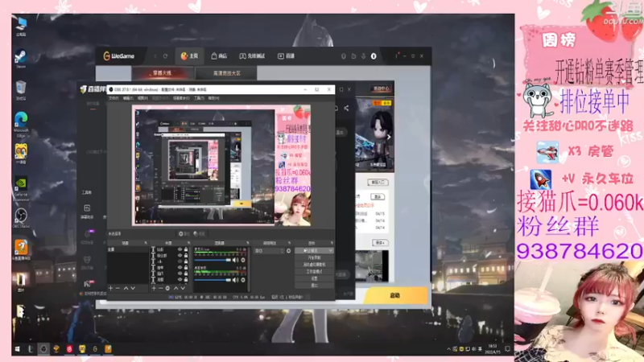This screenshot has height=362, width=644.
Task: Start recording from OBS controls
Action: pos(314,257)
